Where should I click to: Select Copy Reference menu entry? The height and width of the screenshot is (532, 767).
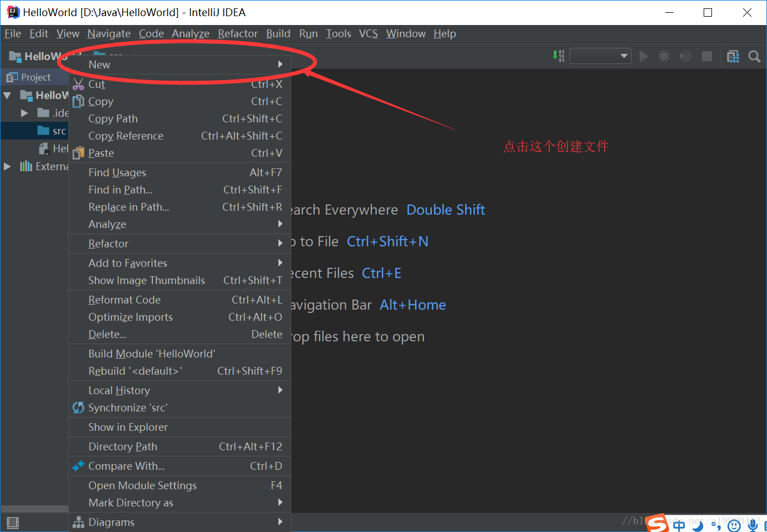click(180, 136)
